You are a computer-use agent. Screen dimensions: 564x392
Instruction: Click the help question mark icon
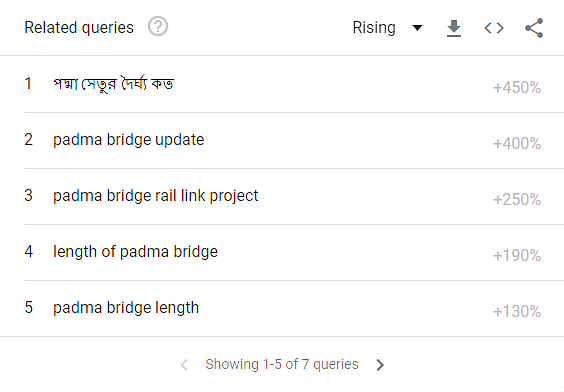coord(158,27)
